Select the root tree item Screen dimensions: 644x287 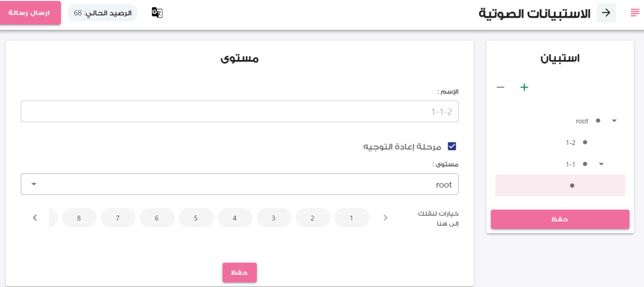(582, 121)
